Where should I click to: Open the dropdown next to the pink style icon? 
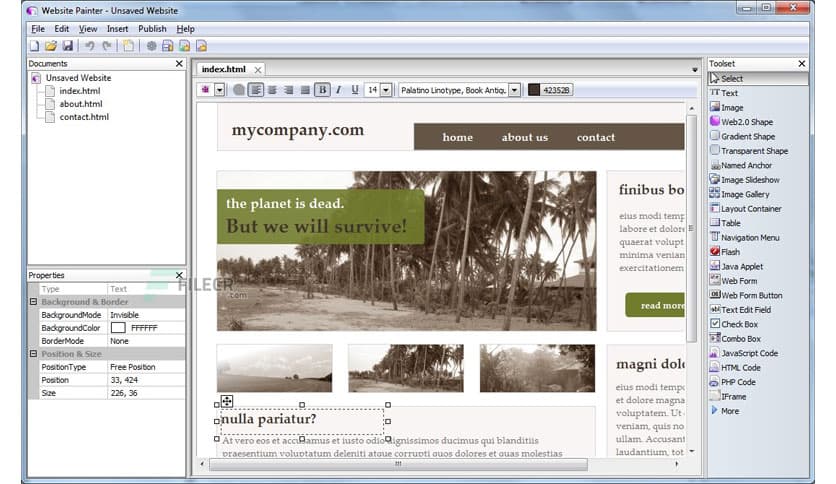(219, 90)
